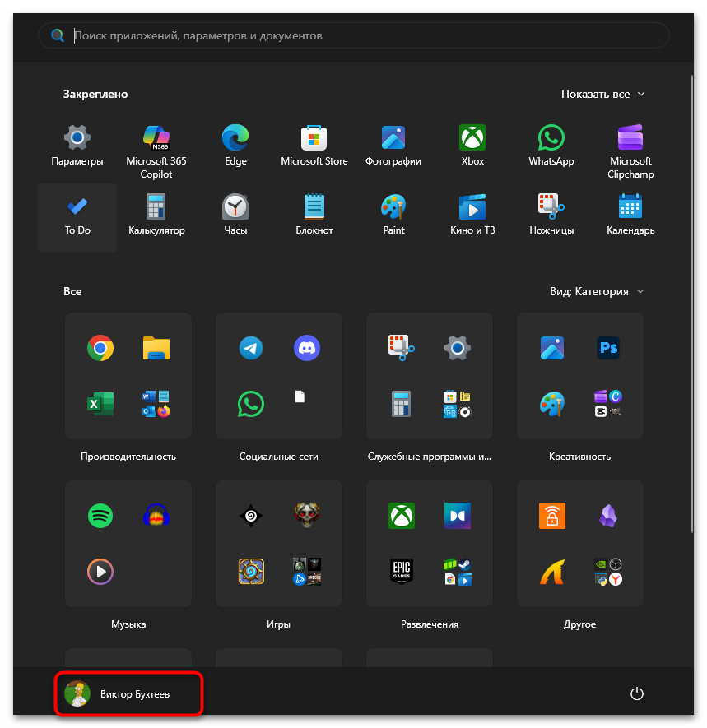
Task: Launch Dolby app in Развлечения group
Action: 457,515
